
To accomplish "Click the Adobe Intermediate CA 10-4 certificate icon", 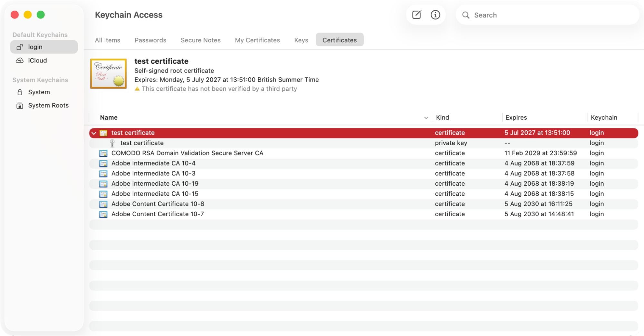I will 103,163.
